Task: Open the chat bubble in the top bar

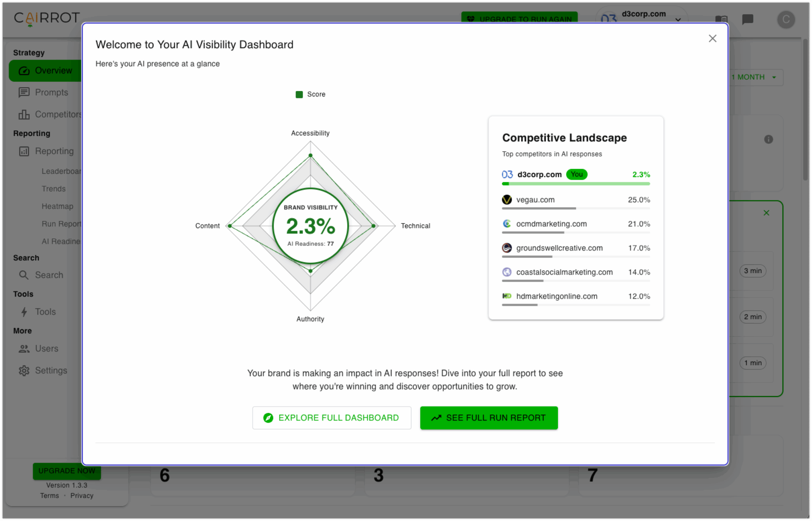Action: click(748, 19)
